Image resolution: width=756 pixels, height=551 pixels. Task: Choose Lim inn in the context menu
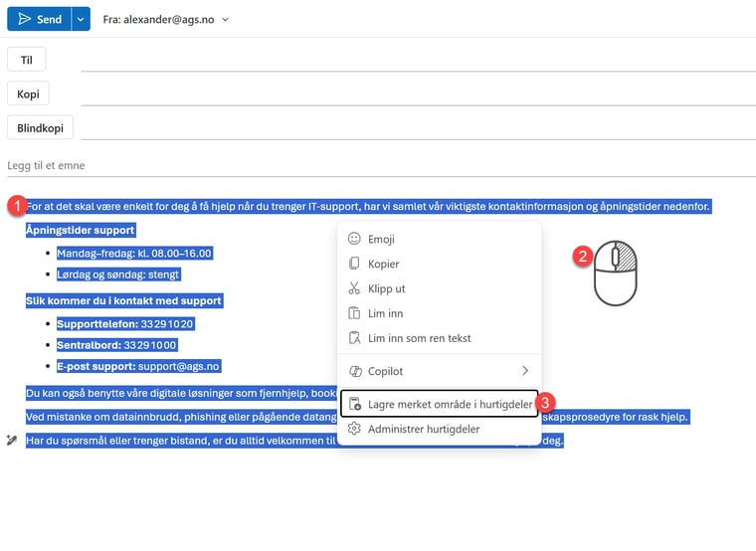tap(440, 313)
